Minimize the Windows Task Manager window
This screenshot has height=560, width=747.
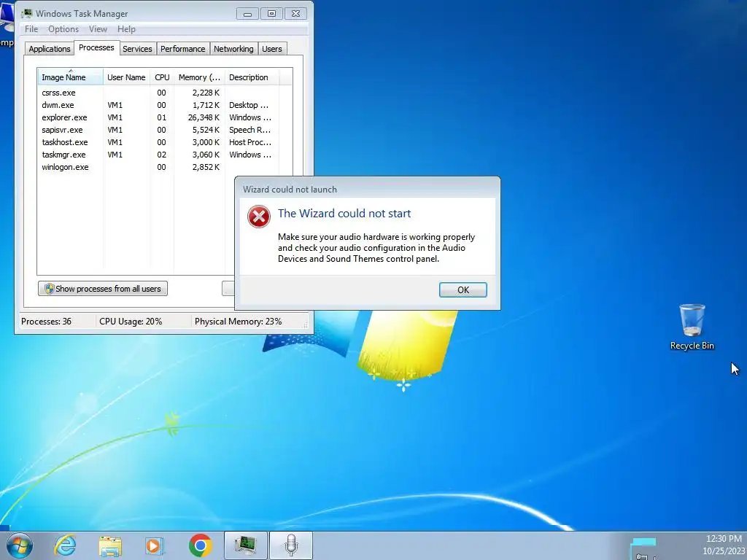tap(247, 14)
